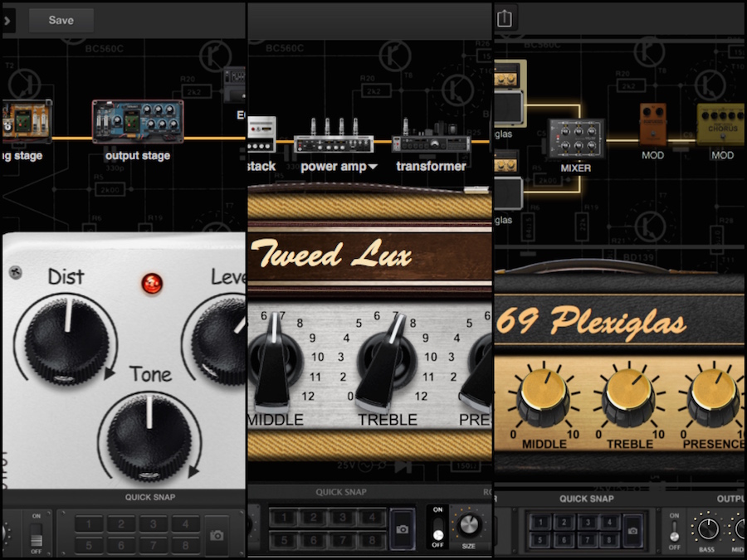Select Quick Snap 2 in Tweed Lux panel
The height and width of the screenshot is (560, 747).
coord(314,517)
